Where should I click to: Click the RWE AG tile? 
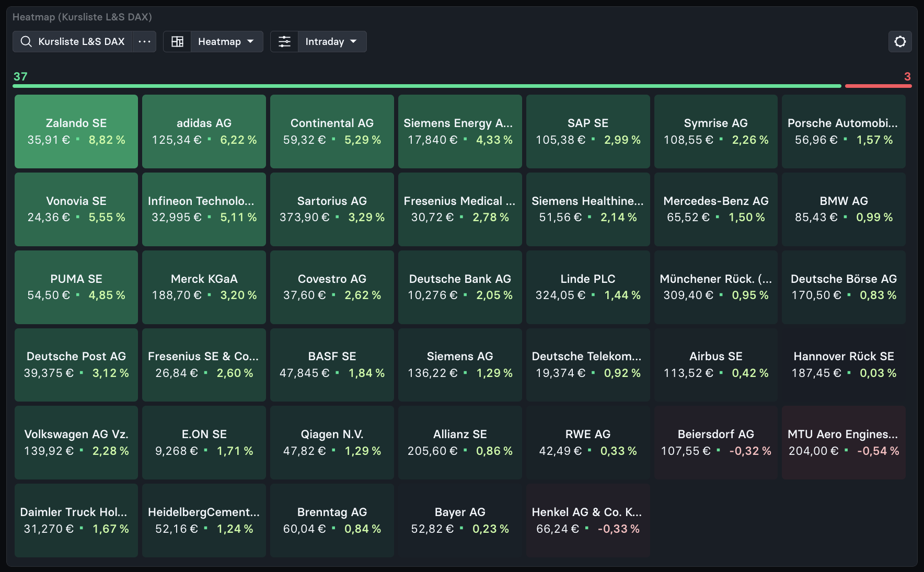(588, 442)
